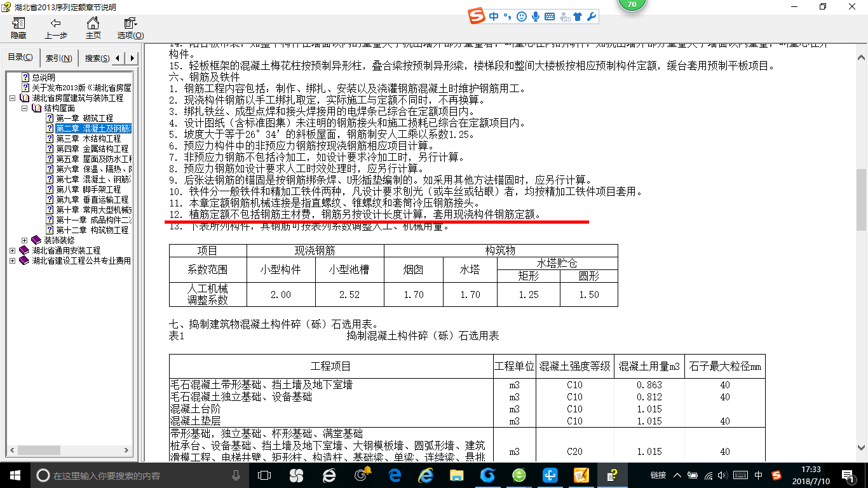Open the Sogou wrench toolbox icon
868x488 pixels.
[592, 17]
